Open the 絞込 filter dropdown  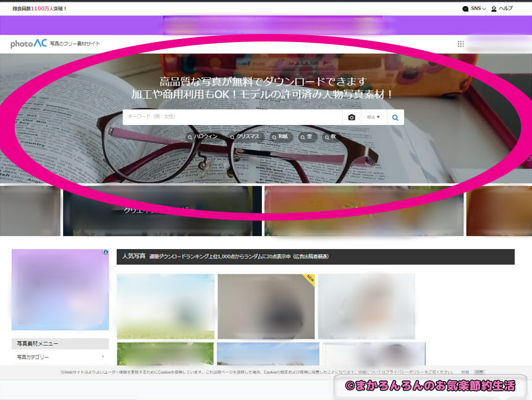(x=374, y=117)
